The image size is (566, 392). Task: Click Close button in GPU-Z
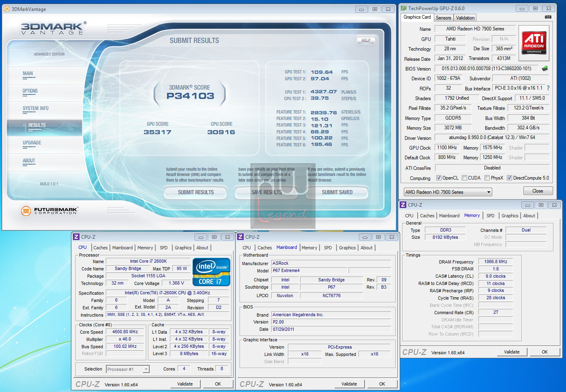tap(538, 191)
